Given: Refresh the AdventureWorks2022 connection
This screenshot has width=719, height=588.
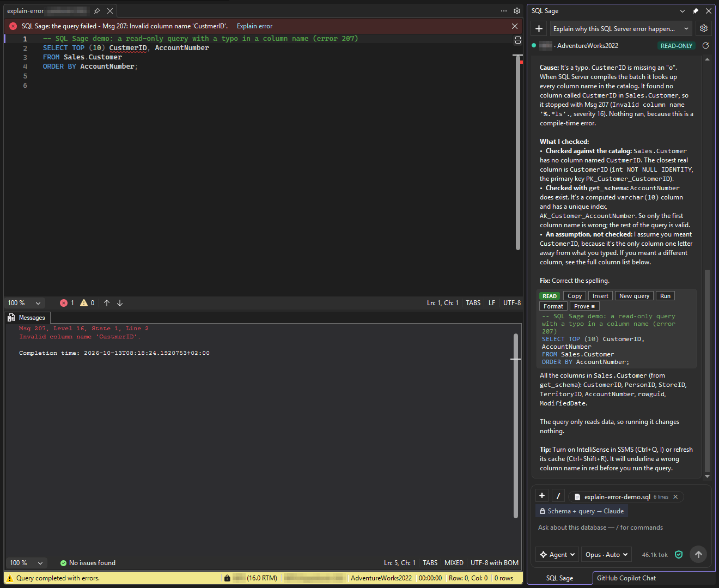Looking at the screenshot, I should (705, 46).
